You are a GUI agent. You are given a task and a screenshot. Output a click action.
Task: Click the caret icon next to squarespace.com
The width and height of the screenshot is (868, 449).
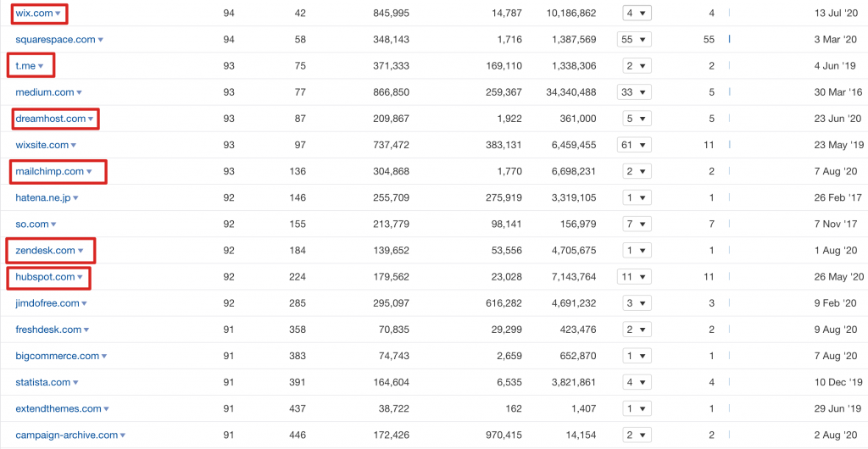click(100, 41)
